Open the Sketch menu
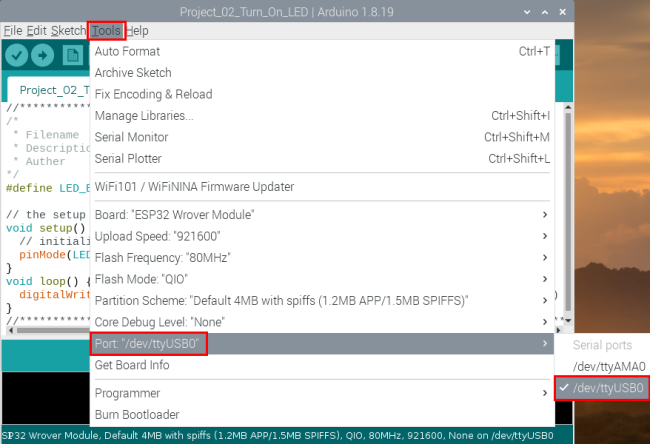The height and width of the screenshot is (444, 650). [x=68, y=31]
